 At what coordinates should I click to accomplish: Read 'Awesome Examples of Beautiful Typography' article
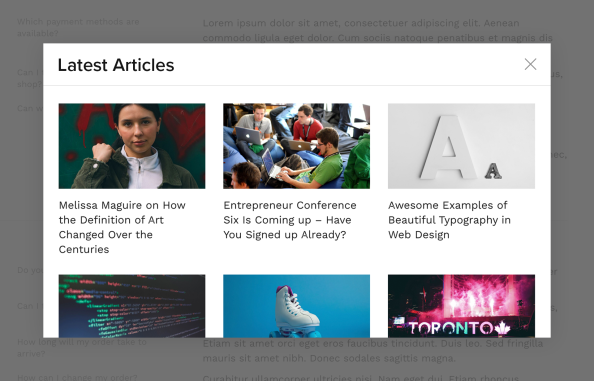[449, 220]
